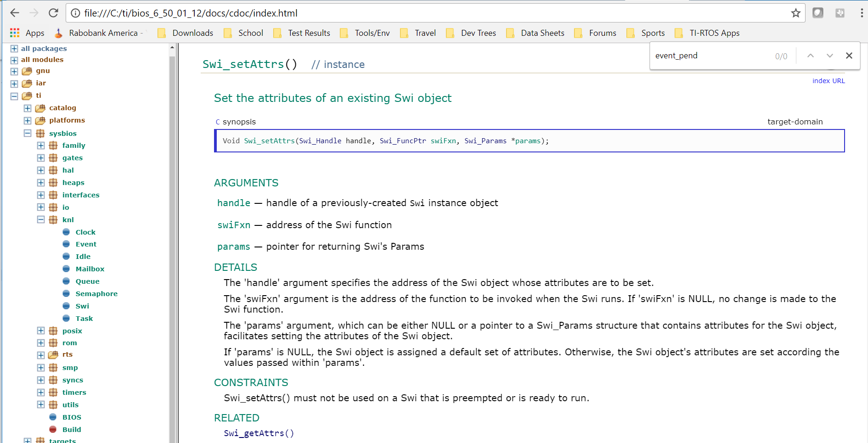Open the Data Sheets bookmark folder
The width and height of the screenshot is (868, 443).
pyautogui.click(x=535, y=33)
